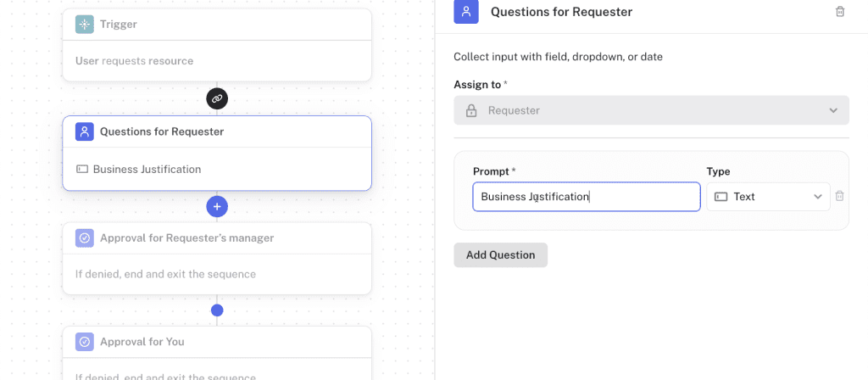Select the Approval for Requester's manager card title
This screenshot has width=868, height=380.
pos(187,238)
